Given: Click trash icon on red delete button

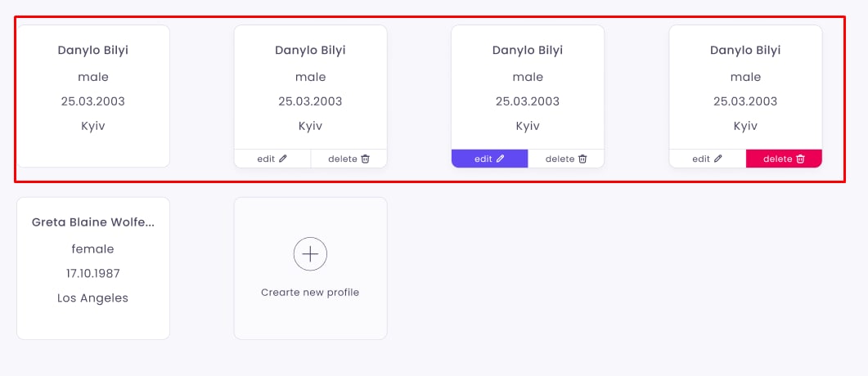Looking at the screenshot, I should [800, 159].
